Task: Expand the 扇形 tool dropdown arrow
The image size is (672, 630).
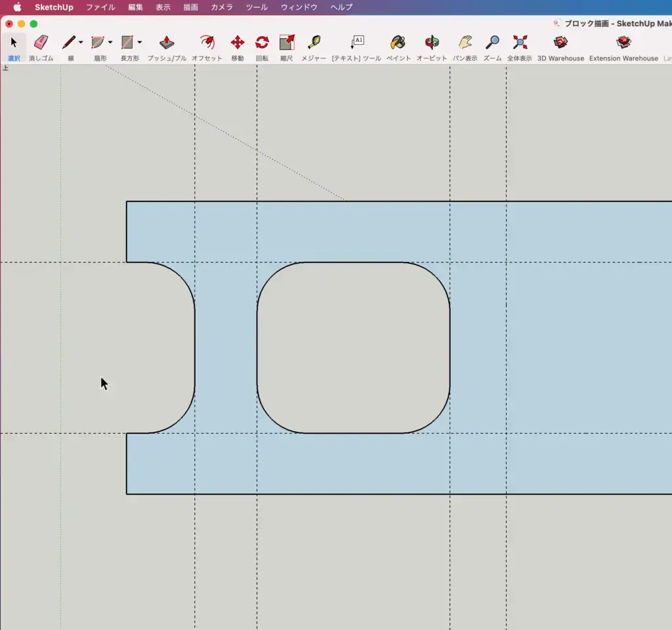Action: tap(110, 43)
